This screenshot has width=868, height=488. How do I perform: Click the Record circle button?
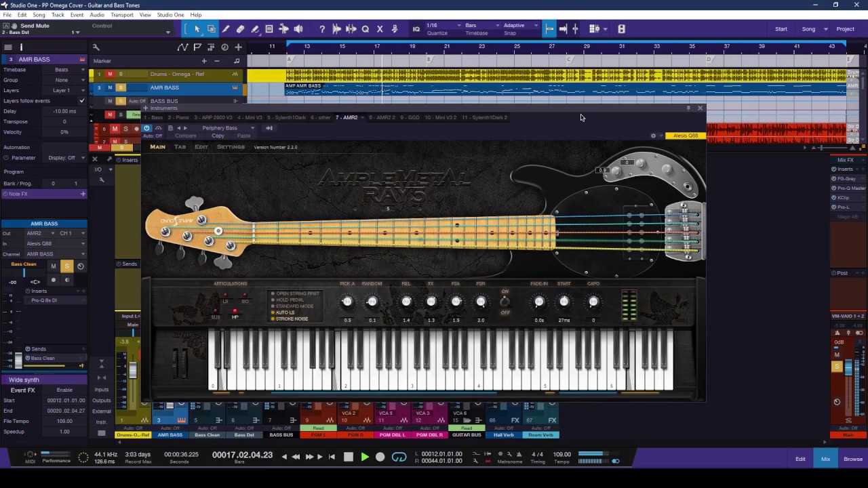coord(380,457)
